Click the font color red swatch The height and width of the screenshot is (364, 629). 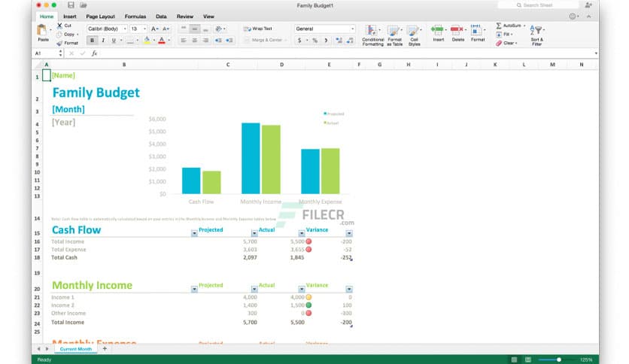click(x=161, y=41)
